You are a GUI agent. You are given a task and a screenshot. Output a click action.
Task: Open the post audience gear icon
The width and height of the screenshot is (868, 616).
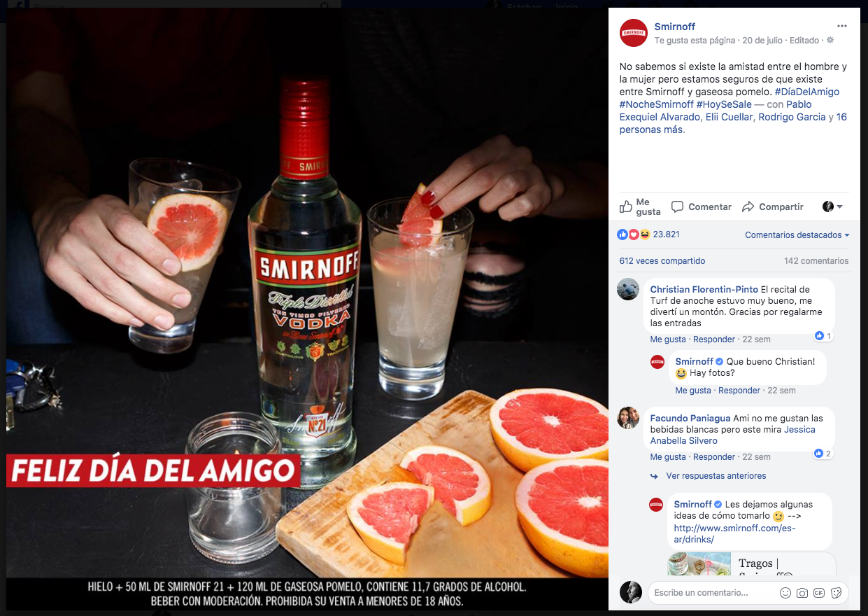click(x=830, y=41)
